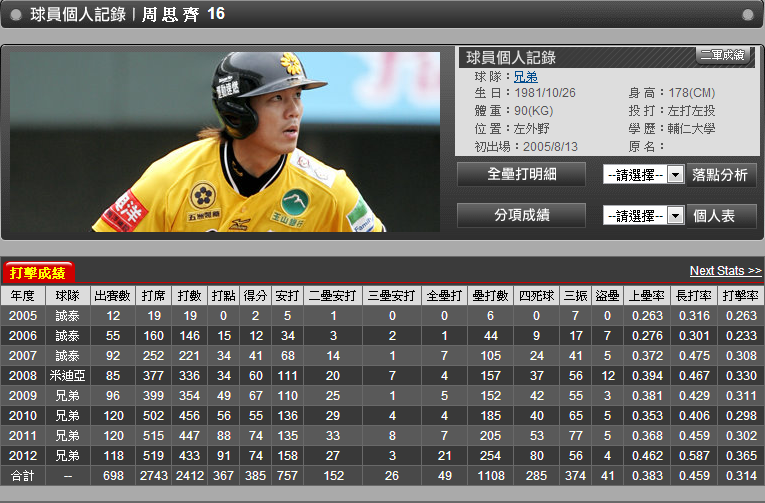Select the 2008 year cell
This screenshot has width=765, height=503.
[23, 376]
